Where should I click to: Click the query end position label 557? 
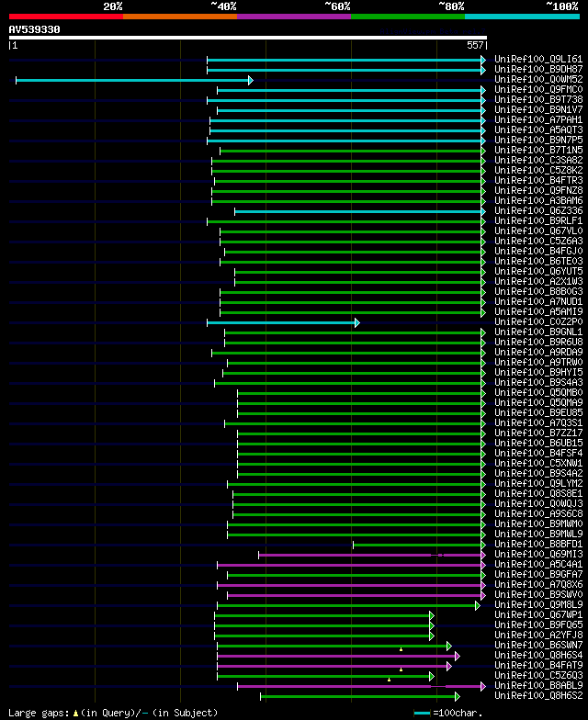(475, 45)
